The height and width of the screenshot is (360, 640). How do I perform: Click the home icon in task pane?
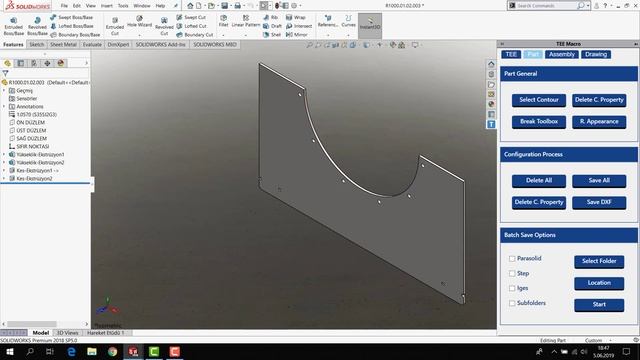click(491, 64)
